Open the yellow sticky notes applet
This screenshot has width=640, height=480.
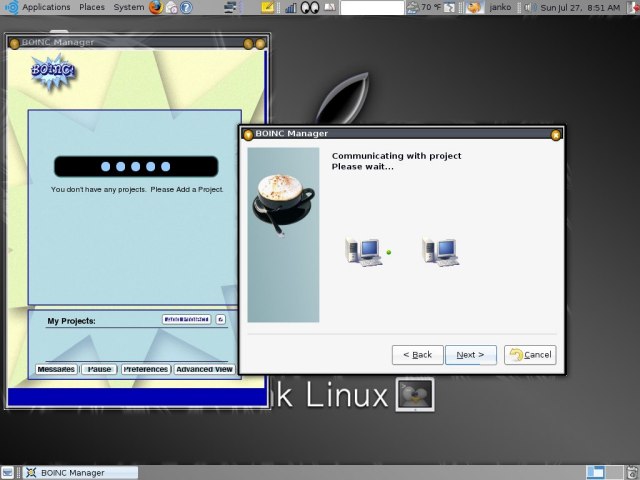click(x=268, y=7)
